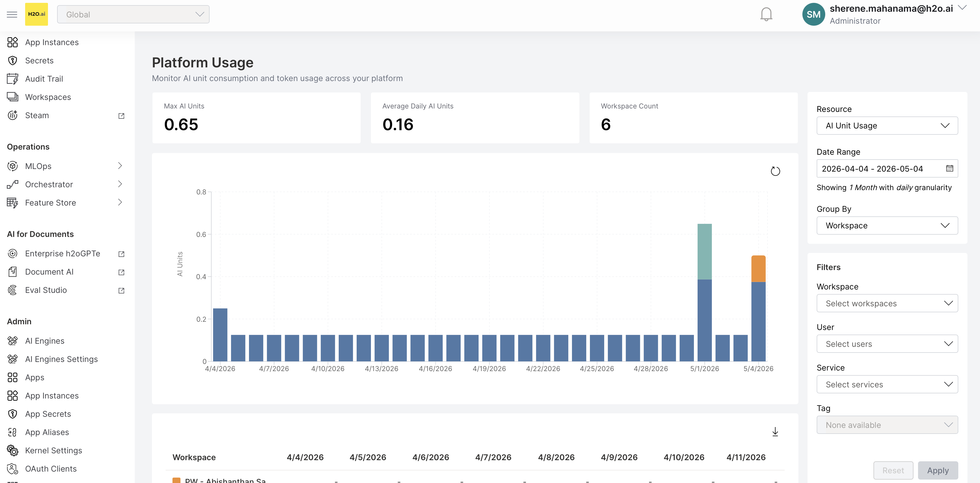Expand the Feature Store submenu chevron
This screenshot has height=483, width=980.
[x=120, y=202]
